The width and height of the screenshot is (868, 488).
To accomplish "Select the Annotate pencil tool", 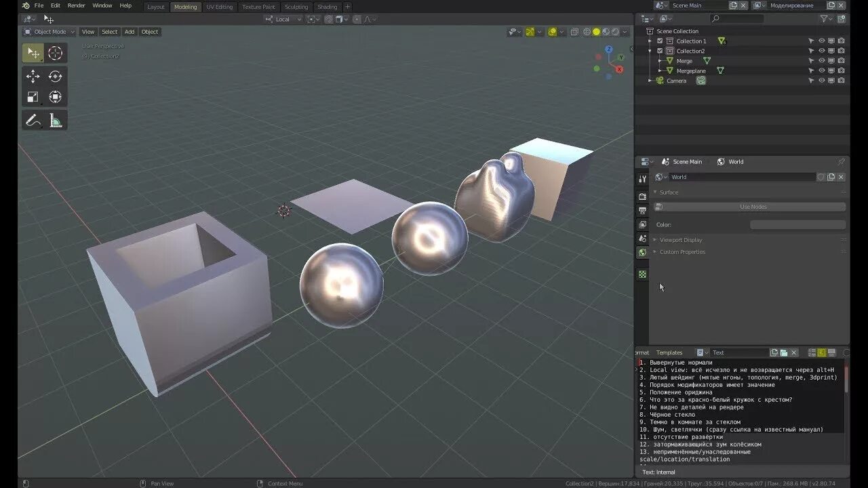I will click(33, 121).
